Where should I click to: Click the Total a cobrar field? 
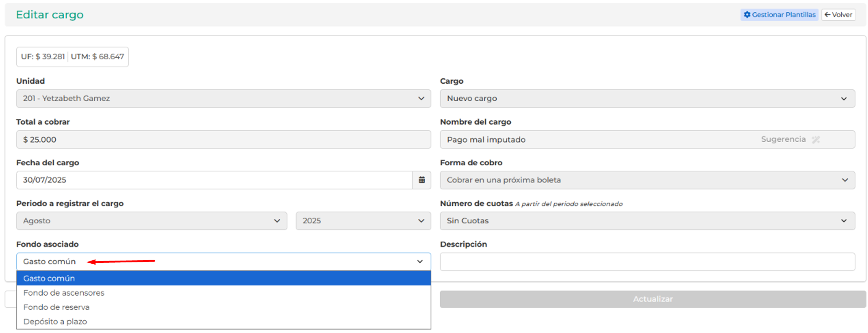pos(223,139)
